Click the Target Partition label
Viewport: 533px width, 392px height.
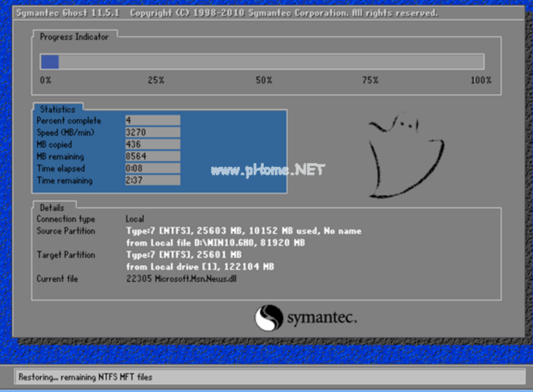(66, 255)
